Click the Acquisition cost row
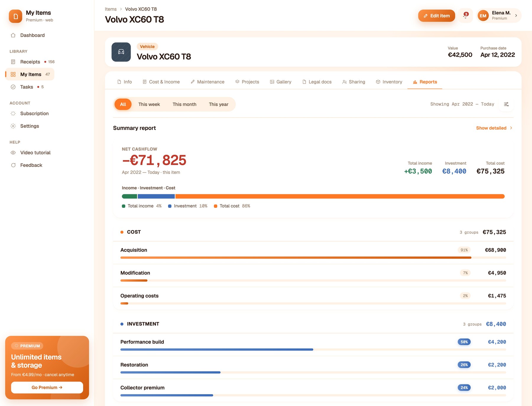 click(313, 253)
